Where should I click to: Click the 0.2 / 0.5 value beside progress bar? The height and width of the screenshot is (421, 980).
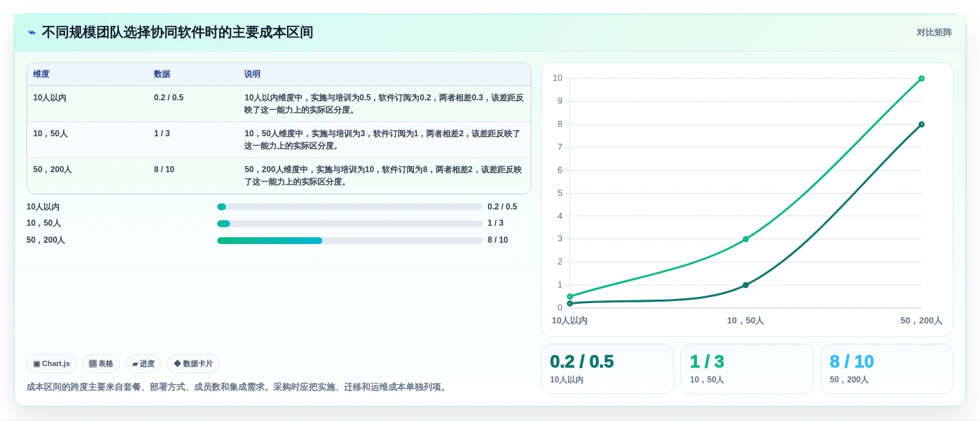(x=502, y=207)
